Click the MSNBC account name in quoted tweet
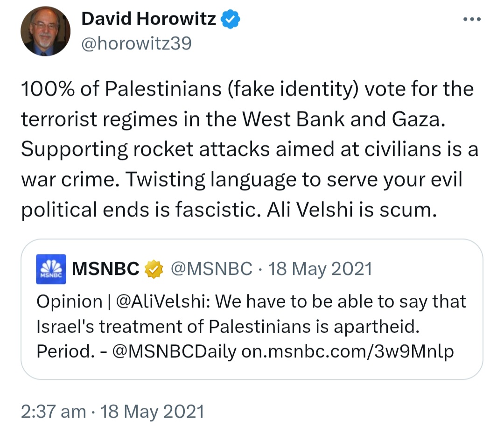The height and width of the screenshot is (434, 504). [106, 269]
